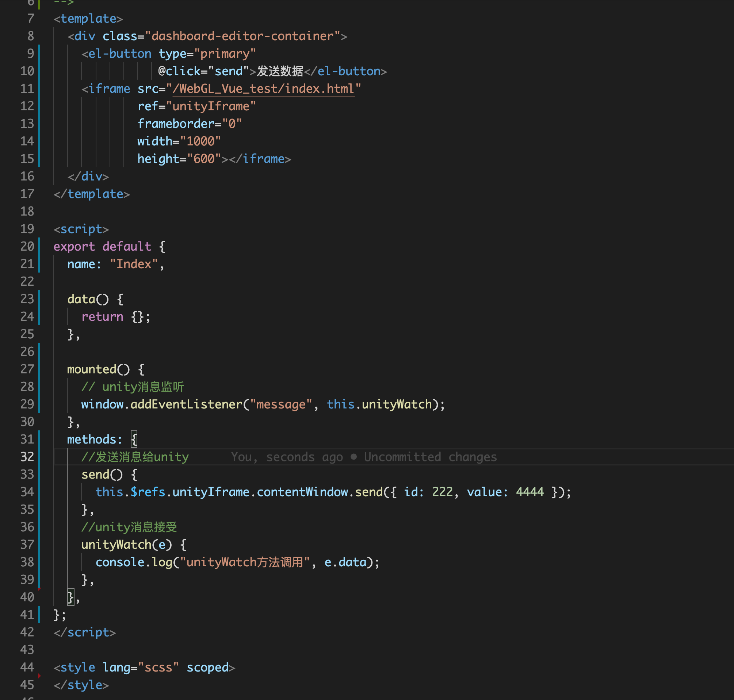This screenshot has width=734, height=700.
Task: Open the /WebGL_Vue_test/index.html src link
Action: (263, 89)
